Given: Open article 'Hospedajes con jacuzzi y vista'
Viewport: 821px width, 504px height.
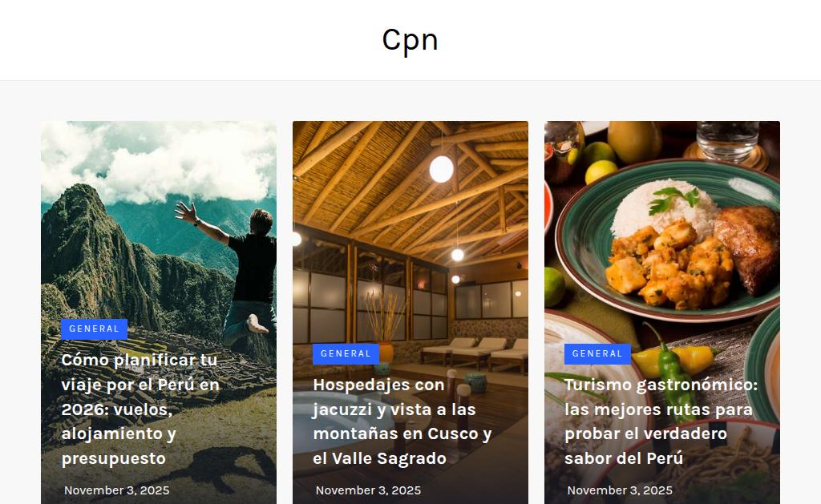Looking at the screenshot, I should pyautogui.click(x=402, y=421).
